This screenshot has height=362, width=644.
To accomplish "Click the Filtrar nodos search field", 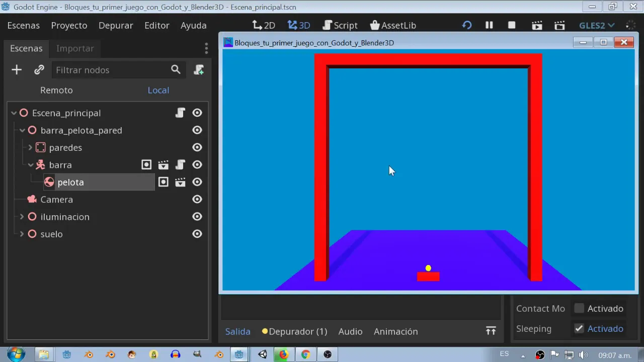I will (119, 70).
